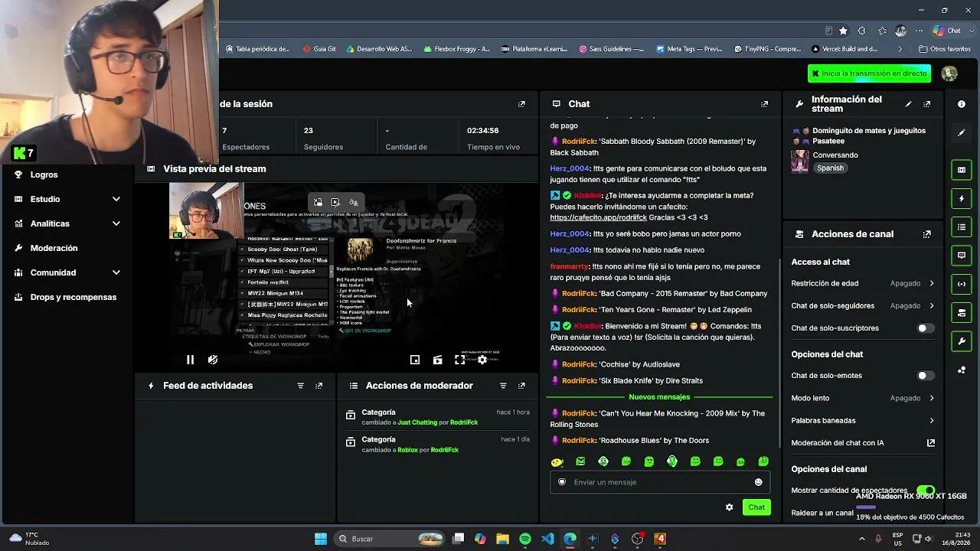
Task: Click the pencil edit icon in right sidebar
Action: pos(962,133)
